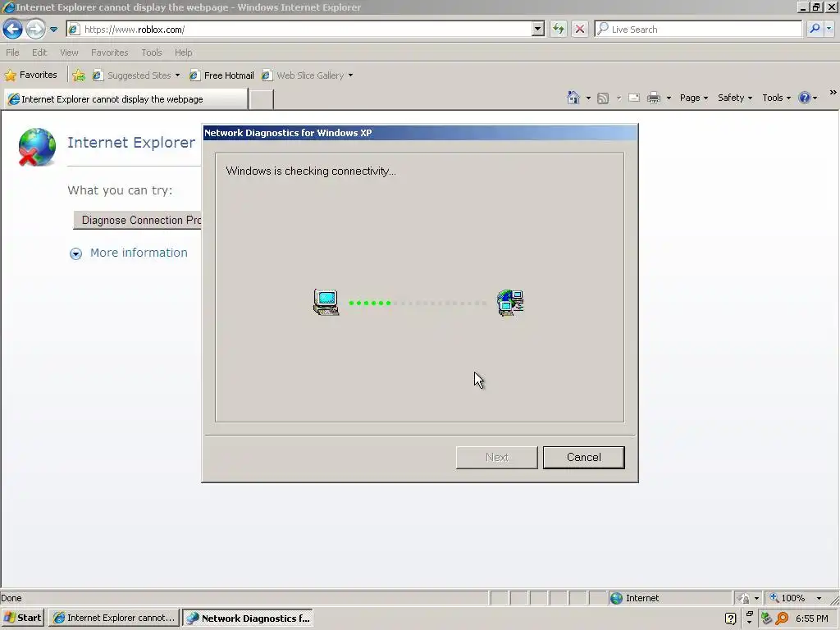Viewport: 840px width, 630px height.
Task: Expand the Print options dropdown arrow
Action: (669, 98)
